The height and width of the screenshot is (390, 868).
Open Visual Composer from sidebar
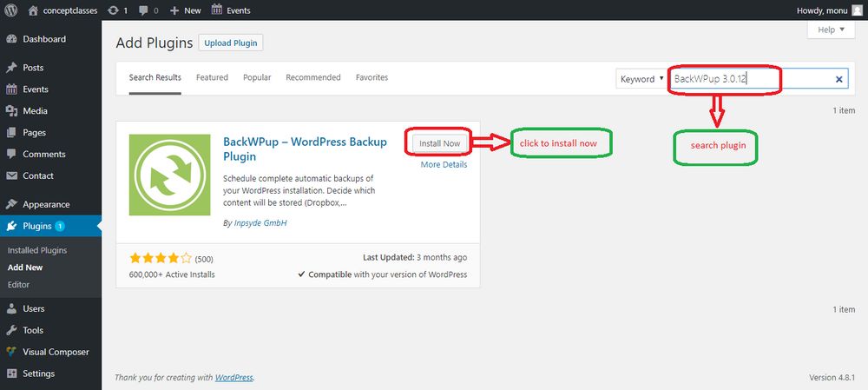tap(56, 352)
